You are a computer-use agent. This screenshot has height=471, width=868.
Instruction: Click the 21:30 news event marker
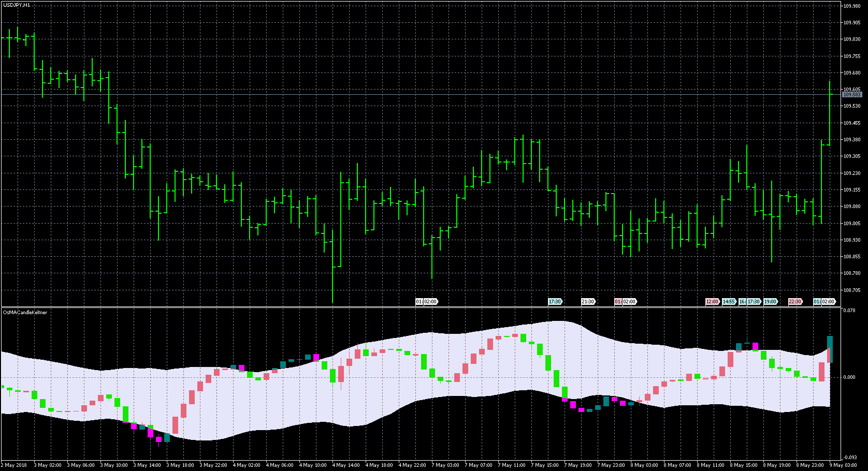(x=588, y=301)
